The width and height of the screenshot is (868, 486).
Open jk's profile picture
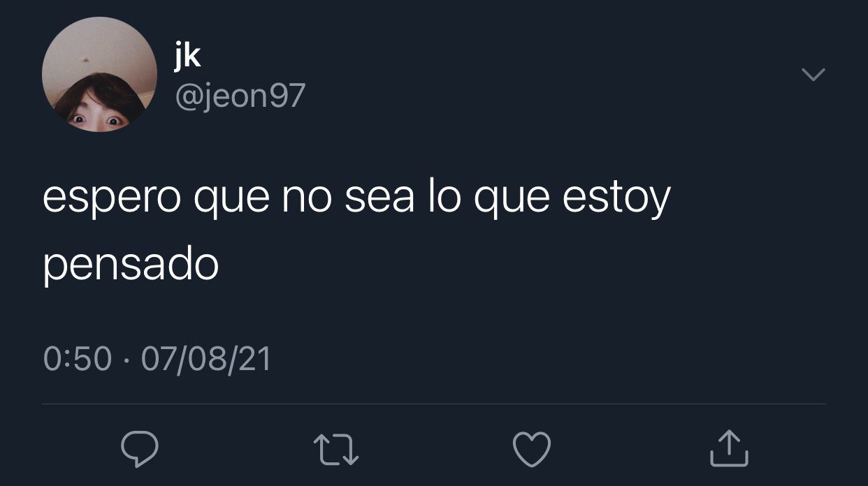(99, 75)
